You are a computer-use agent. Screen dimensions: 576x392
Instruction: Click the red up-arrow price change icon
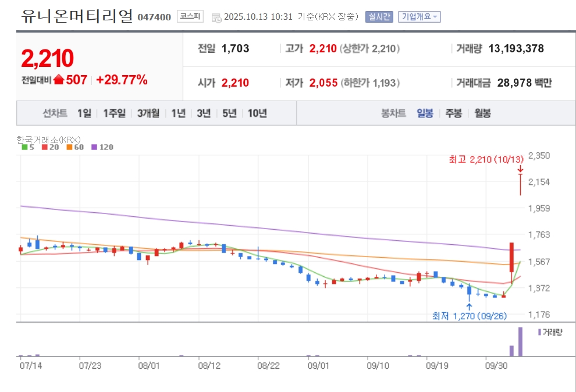tap(59, 79)
